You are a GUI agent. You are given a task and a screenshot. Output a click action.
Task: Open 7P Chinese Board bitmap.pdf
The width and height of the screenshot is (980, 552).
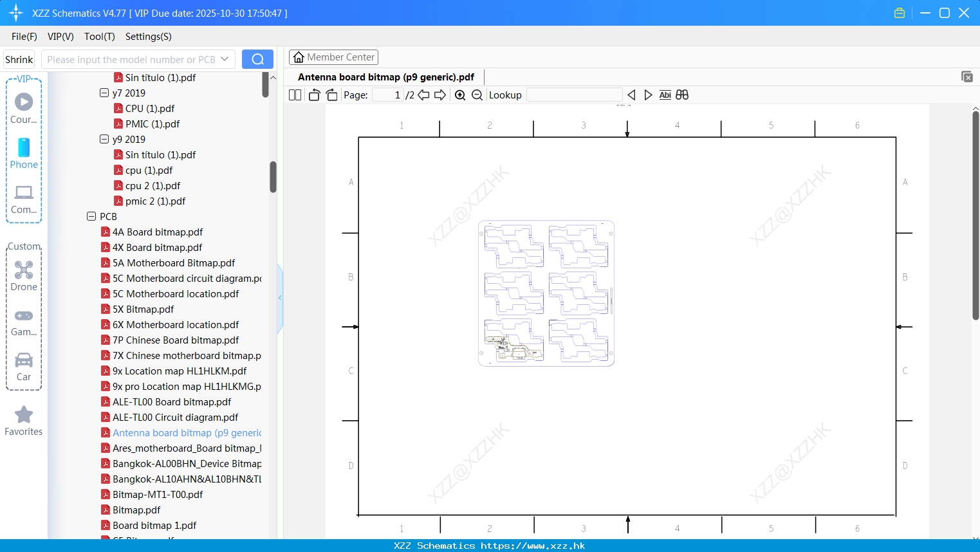[x=176, y=340]
